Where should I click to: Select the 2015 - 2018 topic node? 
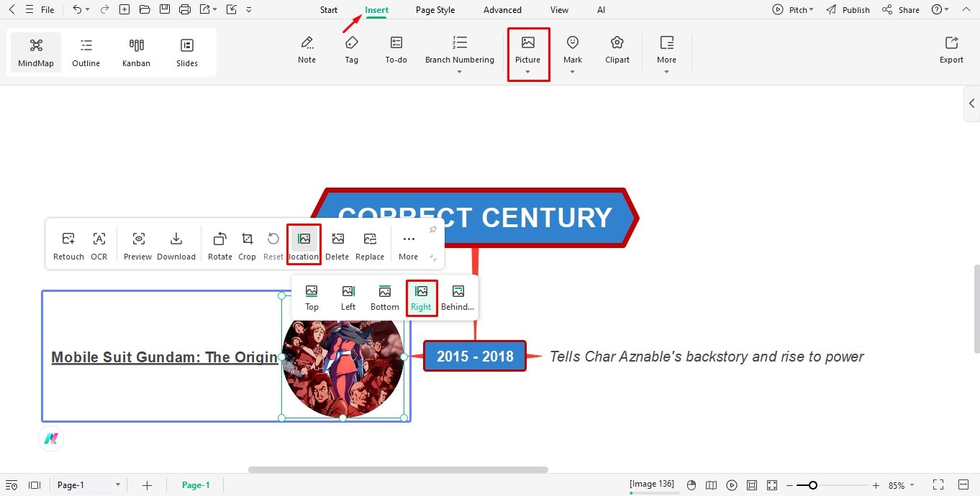point(475,356)
